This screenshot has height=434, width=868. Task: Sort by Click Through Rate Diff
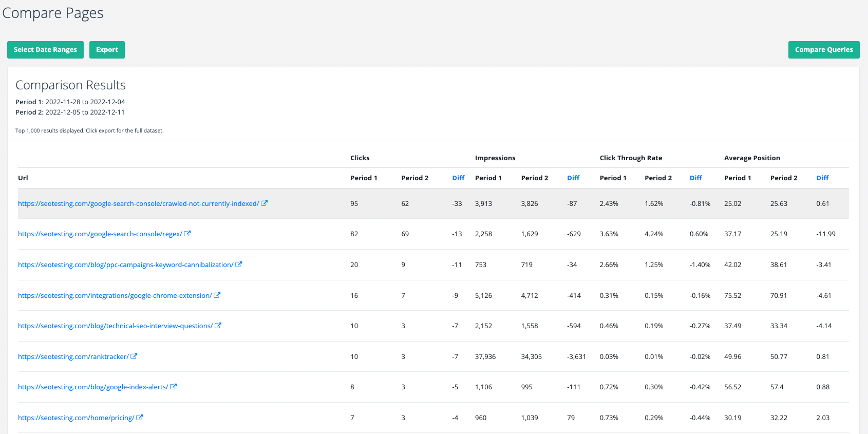[695, 178]
